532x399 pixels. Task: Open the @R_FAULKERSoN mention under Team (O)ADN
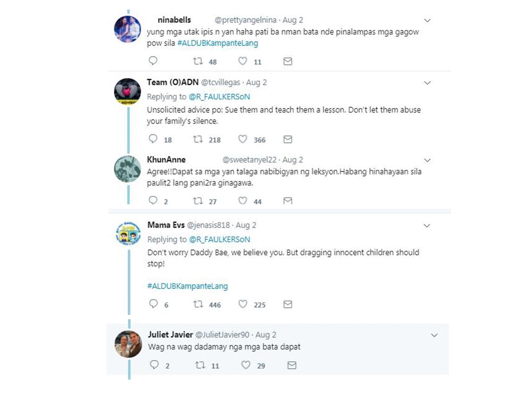[x=219, y=97]
